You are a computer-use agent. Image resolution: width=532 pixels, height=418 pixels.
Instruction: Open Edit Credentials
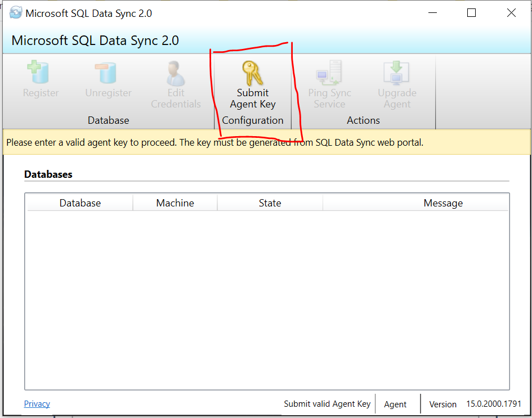[176, 85]
